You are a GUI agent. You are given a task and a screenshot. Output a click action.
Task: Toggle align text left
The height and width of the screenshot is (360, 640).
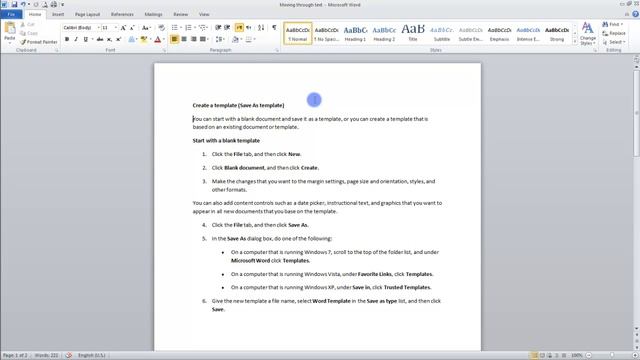174,39
